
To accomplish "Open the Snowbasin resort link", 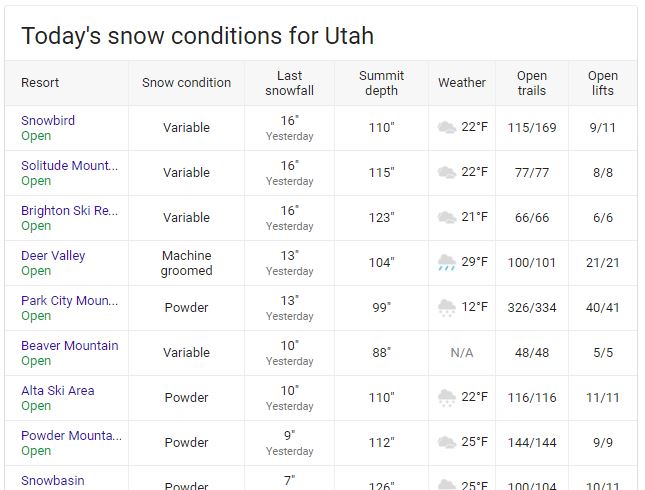I will pos(53,481).
